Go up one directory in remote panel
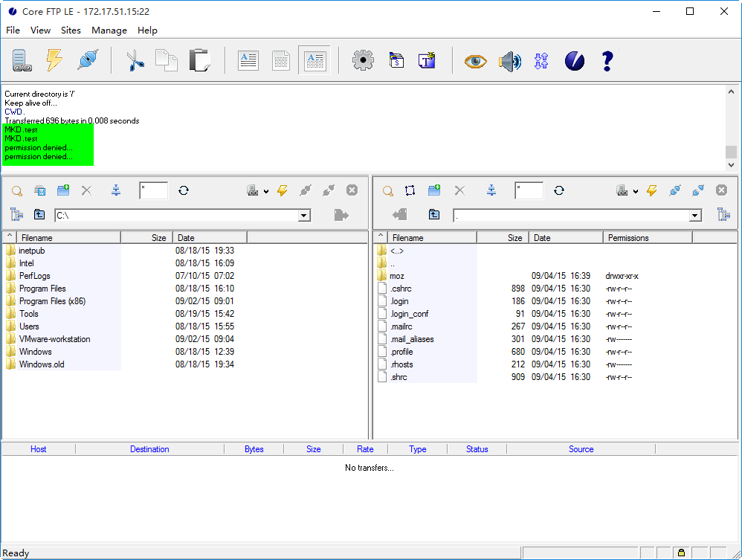 (434, 215)
